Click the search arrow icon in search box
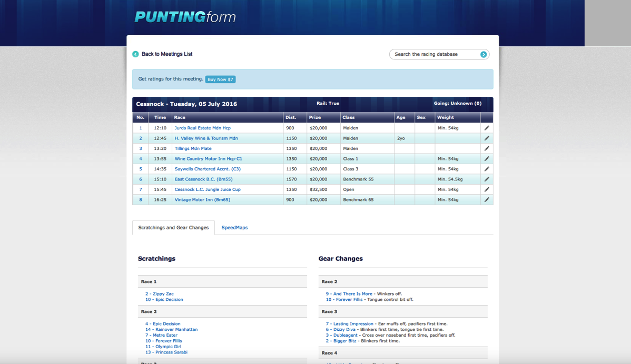 pyautogui.click(x=483, y=54)
